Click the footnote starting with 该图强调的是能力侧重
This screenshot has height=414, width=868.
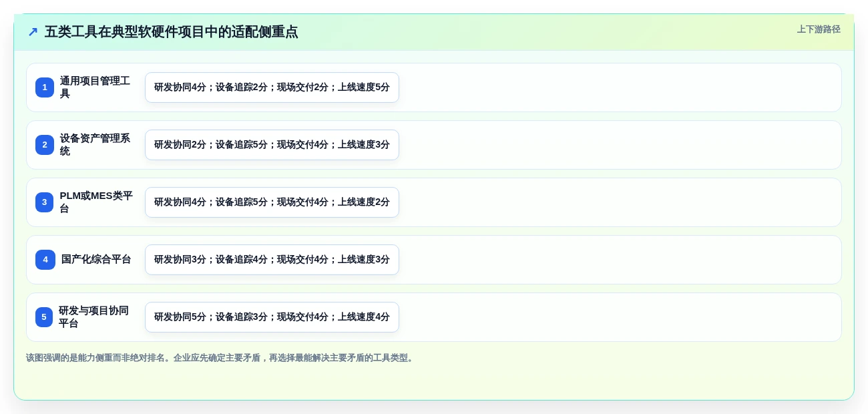[221, 358]
